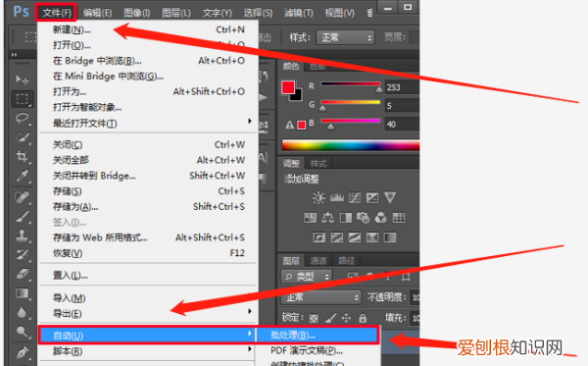Click the G value field showing 5
This screenshot has width=588, height=366.
tap(402, 106)
